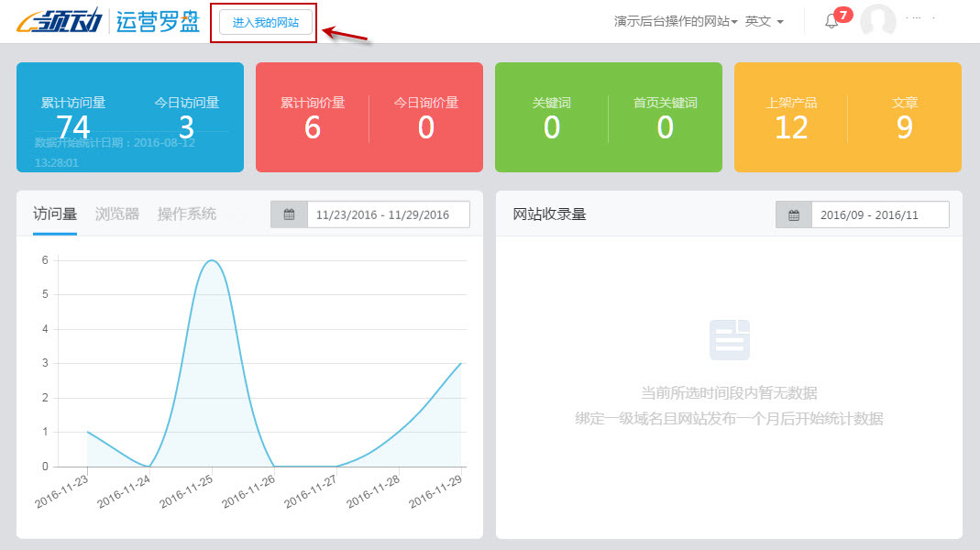Open the 11/23/2016 - 11/29/2016 date picker
Image resolution: width=980 pixels, height=550 pixels.
tap(385, 214)
